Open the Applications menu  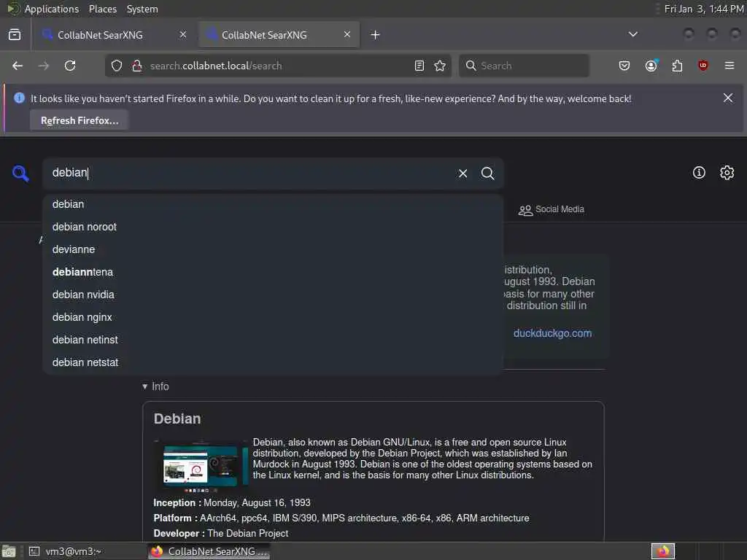[x=52, y=9]
